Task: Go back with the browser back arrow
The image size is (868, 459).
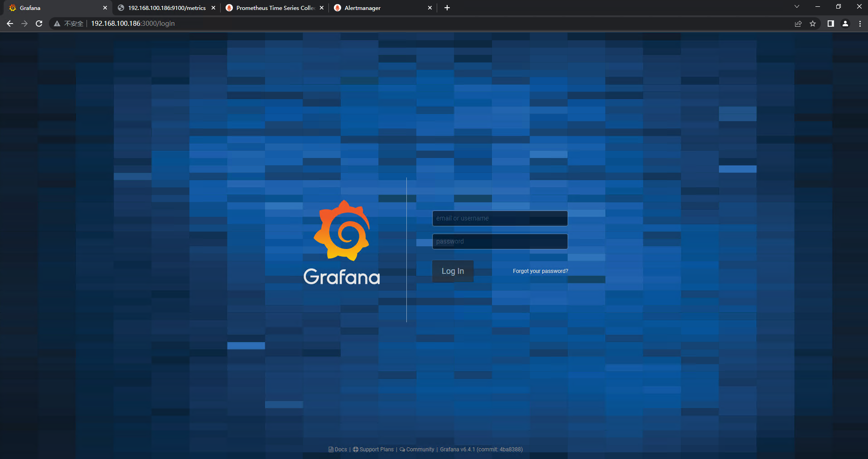Action: pyautogui.click(x=10, y=24)
